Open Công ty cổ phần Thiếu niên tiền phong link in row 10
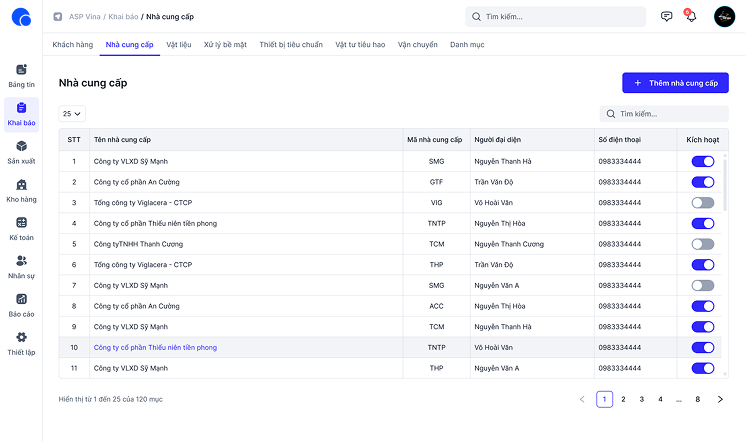 [x=155, y=347]
